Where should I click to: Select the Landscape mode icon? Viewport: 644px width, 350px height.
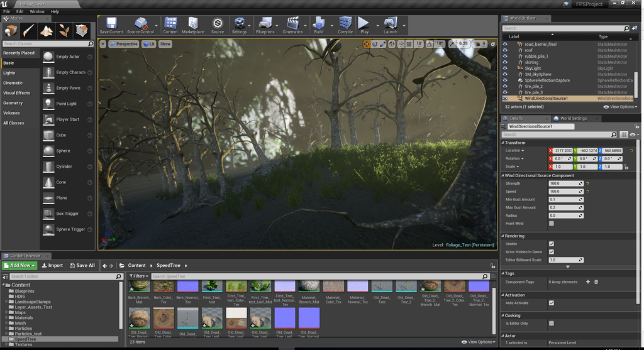[47, 30]
